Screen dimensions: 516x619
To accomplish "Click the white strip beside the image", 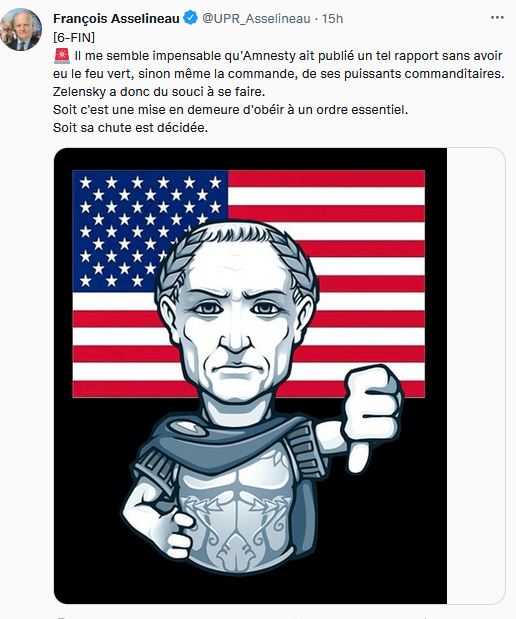I will (476, 375).
